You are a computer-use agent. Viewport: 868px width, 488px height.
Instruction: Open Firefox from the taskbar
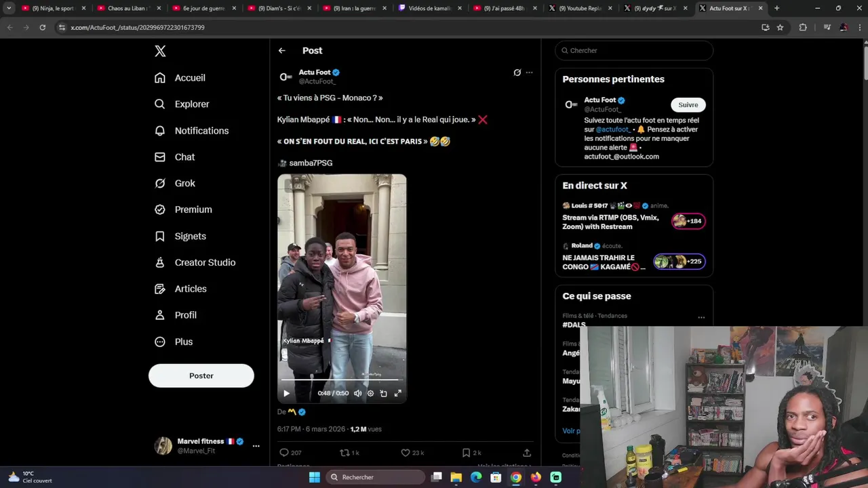536,477
